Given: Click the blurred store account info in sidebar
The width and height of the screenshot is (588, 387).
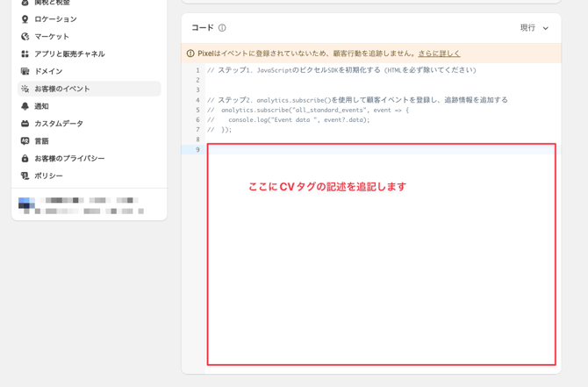Looking at the screenshot, I should click(x=79, y=205).
